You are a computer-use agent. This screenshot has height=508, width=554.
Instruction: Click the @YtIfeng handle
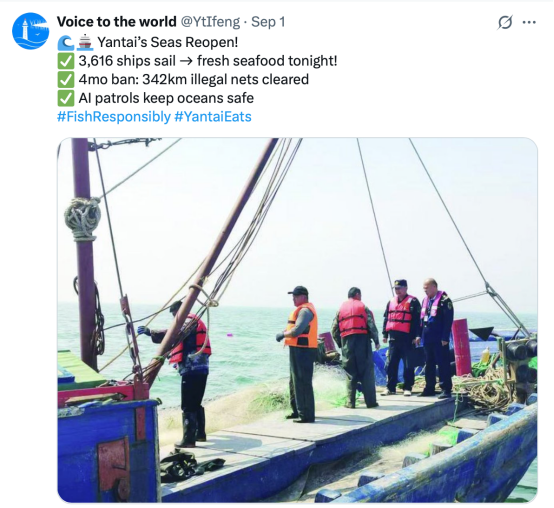pyautogui.click(x=211, y=22)
